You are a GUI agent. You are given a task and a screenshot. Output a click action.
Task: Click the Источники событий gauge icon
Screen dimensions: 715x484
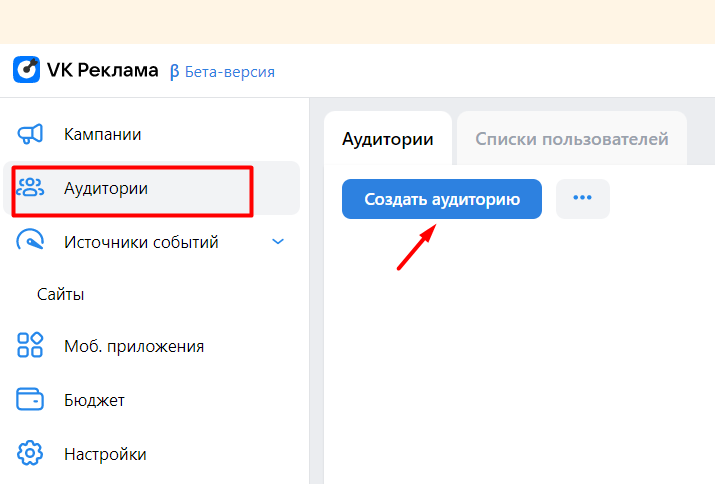[x=31, y=241]
